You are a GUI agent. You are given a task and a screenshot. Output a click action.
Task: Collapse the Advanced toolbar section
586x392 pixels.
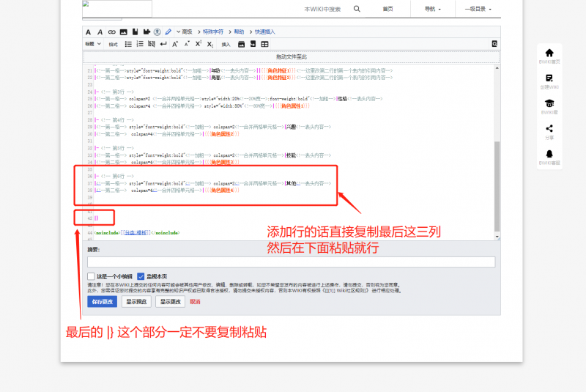(x=185, y=32)
